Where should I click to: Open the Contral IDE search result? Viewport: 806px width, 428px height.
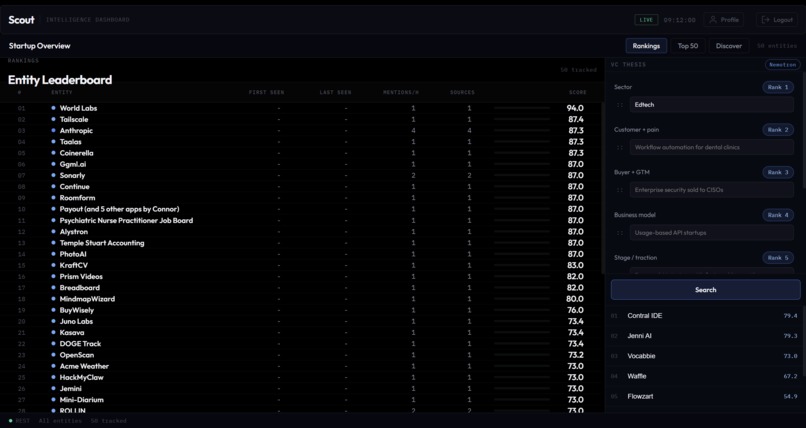(x=704, y=316)
